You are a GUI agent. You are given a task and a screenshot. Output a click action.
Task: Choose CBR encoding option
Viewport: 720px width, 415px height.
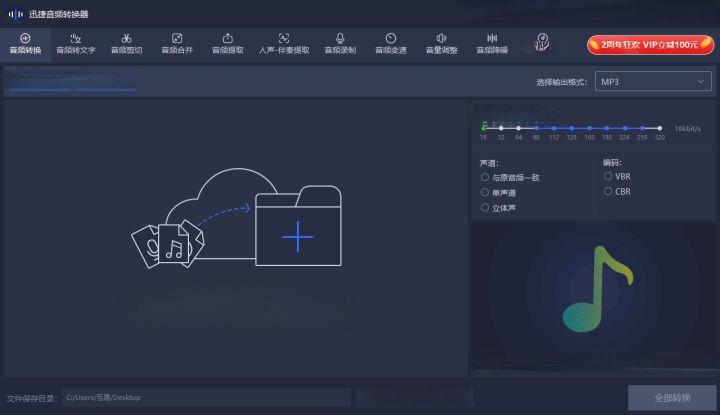pyautogui.click(x=608, y=191)
